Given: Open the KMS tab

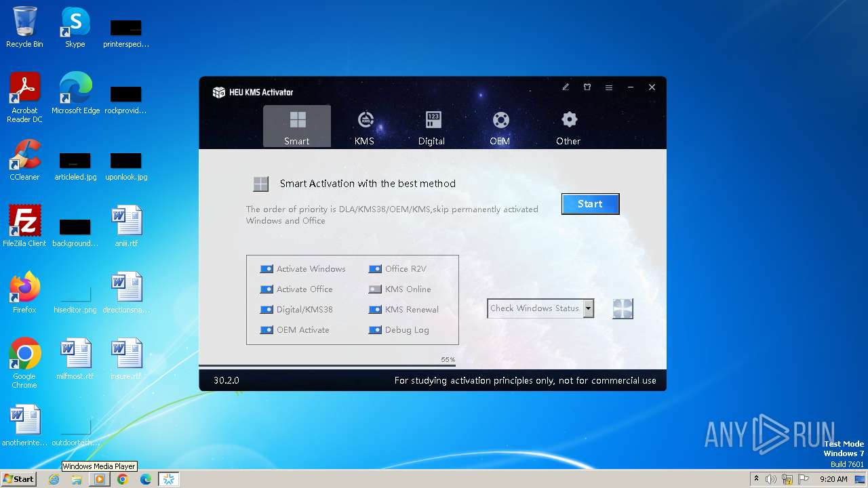Looking at the screenshot, I should [x=365, y=127].
